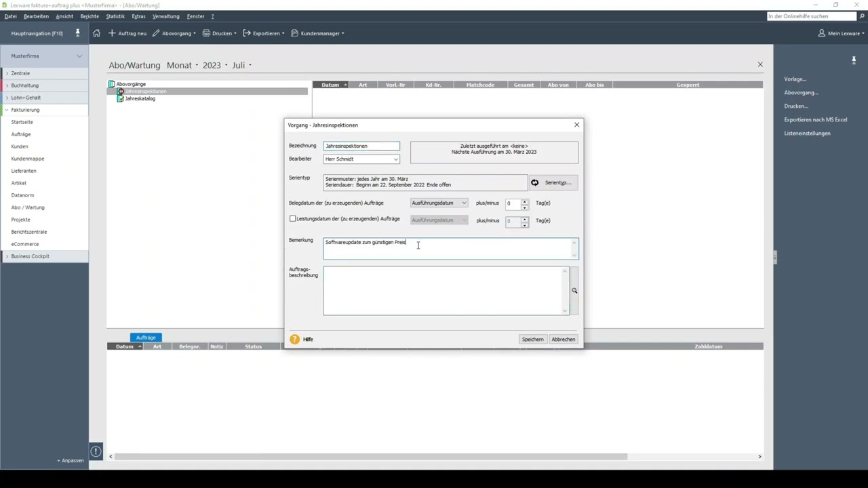The width and height of the screenshot is (868, 488).
Task: Increase Belegdatum plus/minus days with up arrow
Action: tap(524, 201)
